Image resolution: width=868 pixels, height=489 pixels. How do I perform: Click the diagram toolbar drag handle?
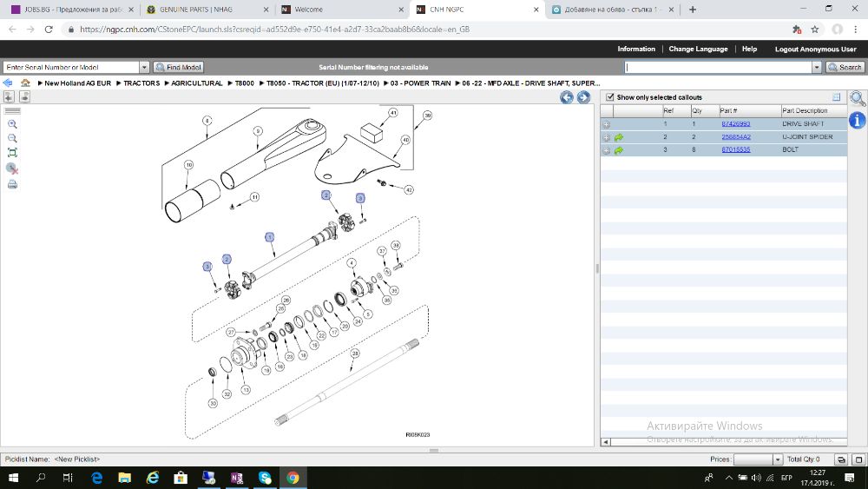click(x=12, y=111)
